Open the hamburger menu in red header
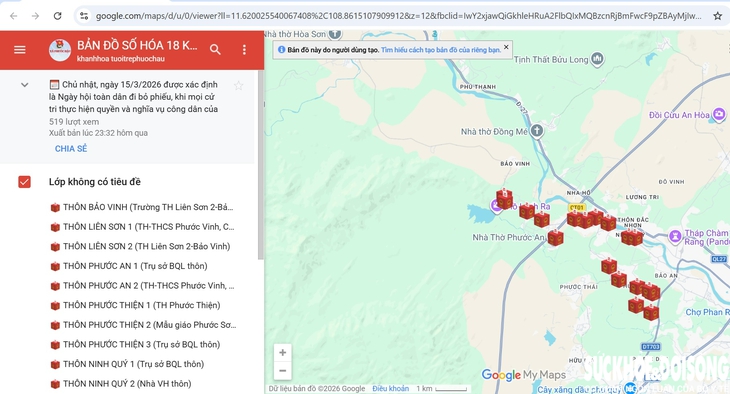 tap(20, 49)
